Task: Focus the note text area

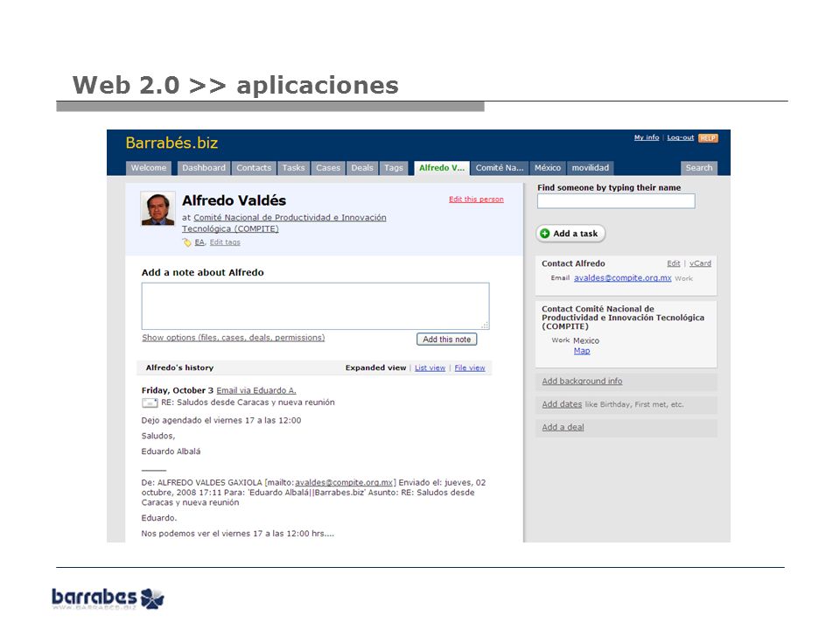Action: pyautogui.click(x=316, y=306)
